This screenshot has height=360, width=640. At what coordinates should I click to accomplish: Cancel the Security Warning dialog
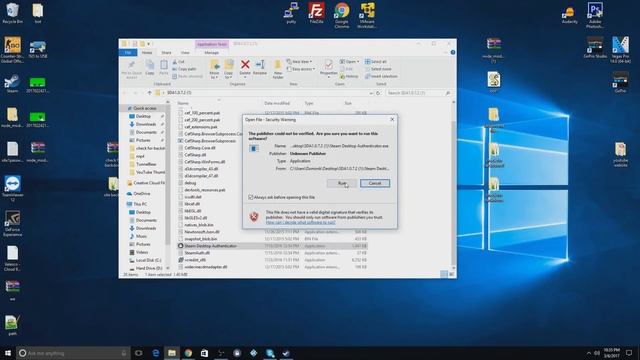[375, 183]
